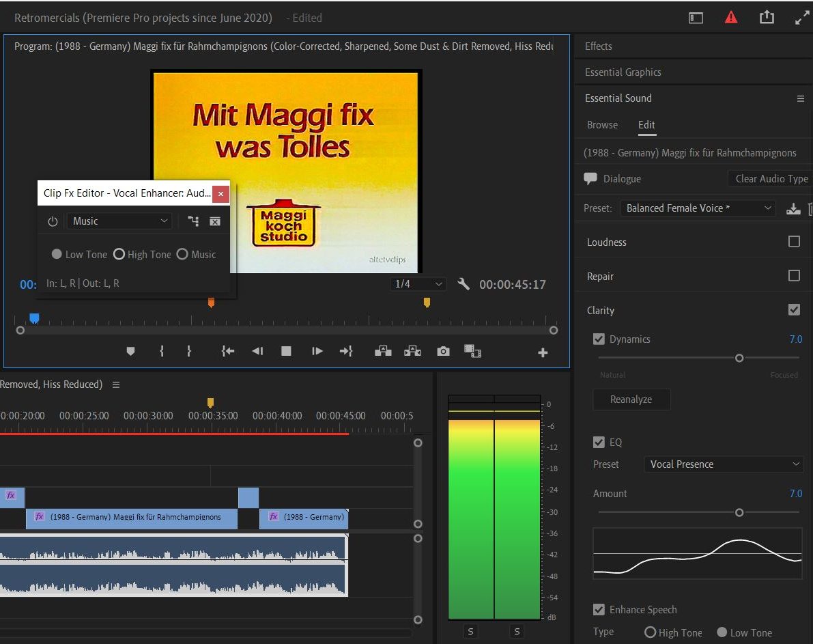813x644 pixels.
Task: Uncheck the Dynamics checkbox
Action: click(x=599, y=339)
